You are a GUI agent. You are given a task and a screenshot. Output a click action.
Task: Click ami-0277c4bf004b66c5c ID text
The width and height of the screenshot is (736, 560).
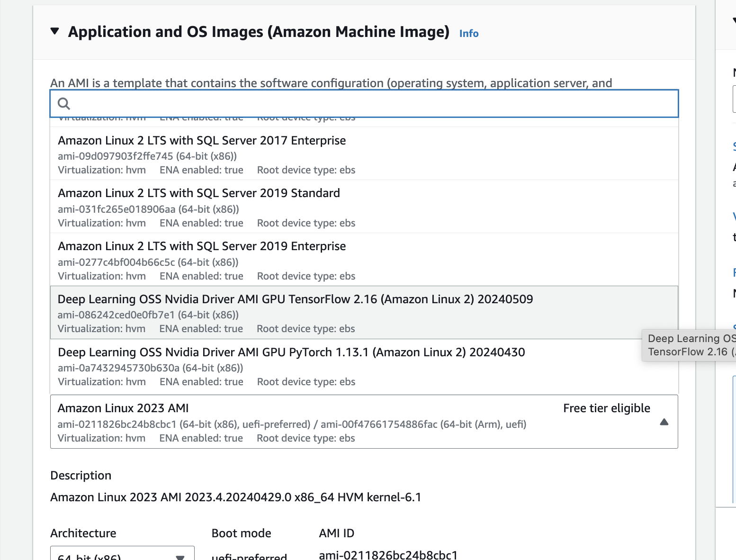[117, 262]
